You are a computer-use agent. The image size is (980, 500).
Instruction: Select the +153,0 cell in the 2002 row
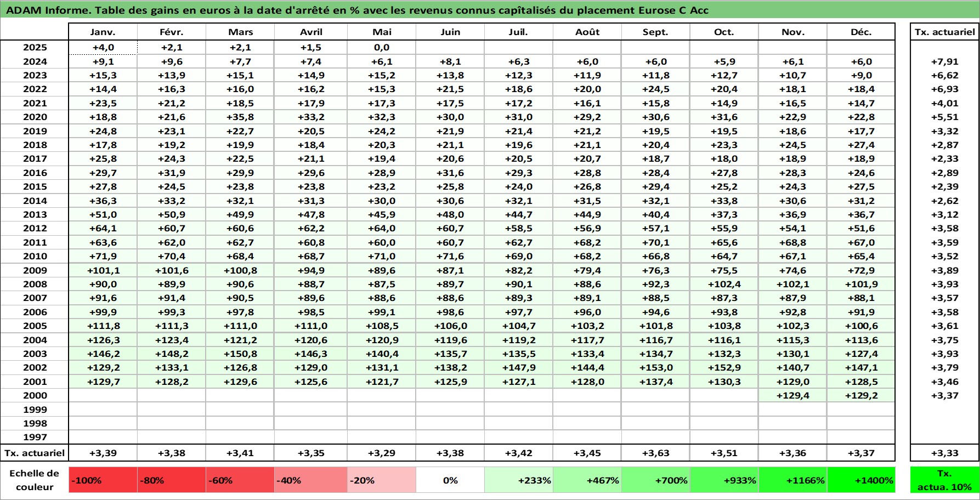pyautogui.click(x=656, y=367)
